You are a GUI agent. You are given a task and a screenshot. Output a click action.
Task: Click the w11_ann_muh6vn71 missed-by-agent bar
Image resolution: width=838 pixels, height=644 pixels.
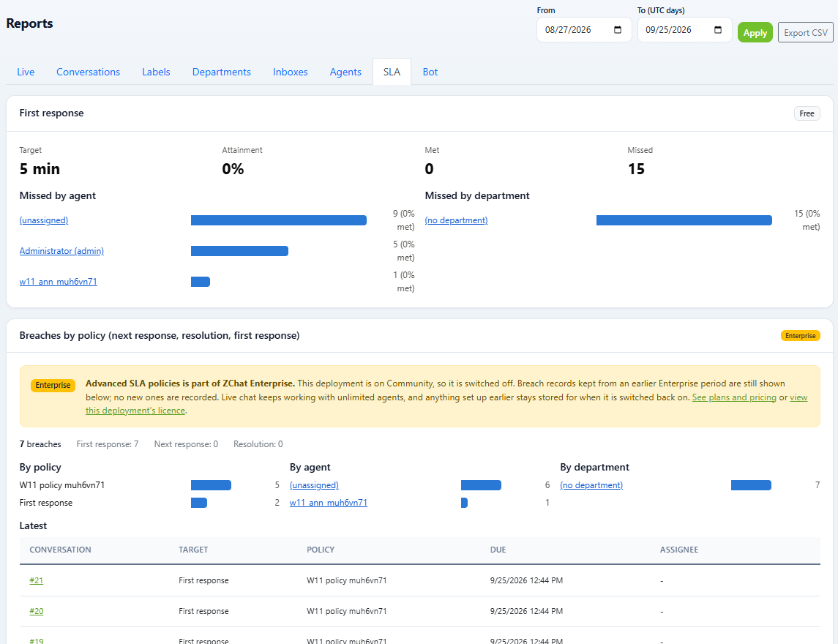201,282
